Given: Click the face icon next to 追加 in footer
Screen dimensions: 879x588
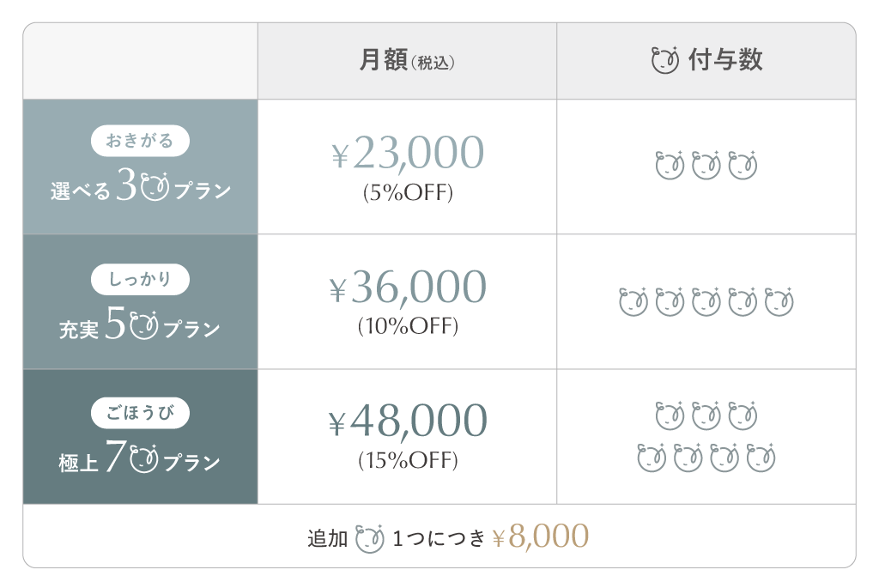Looking at the screenshot, I should [x=369, y=538].
